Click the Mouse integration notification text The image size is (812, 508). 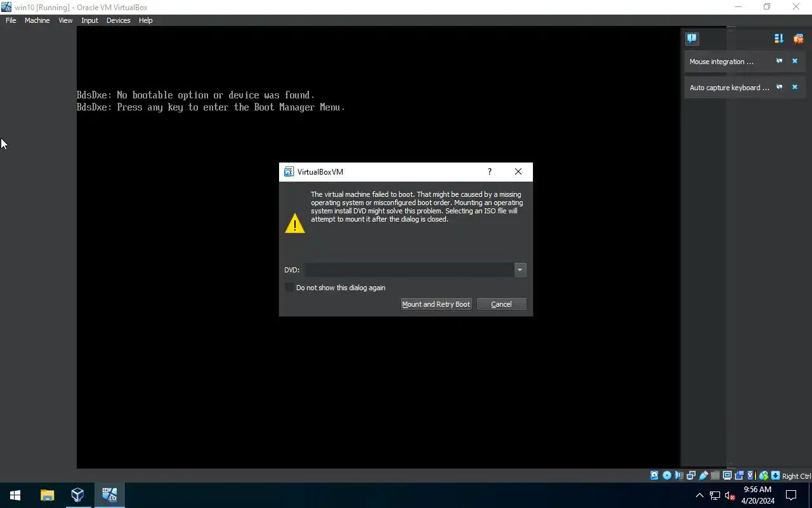click(x=721, y=62)
